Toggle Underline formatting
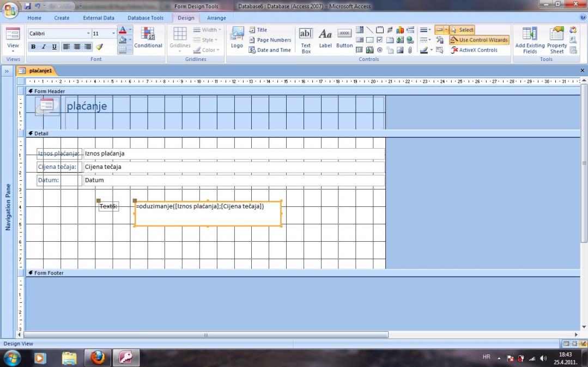This screenshot has width=588, height=367. point(54,47)
